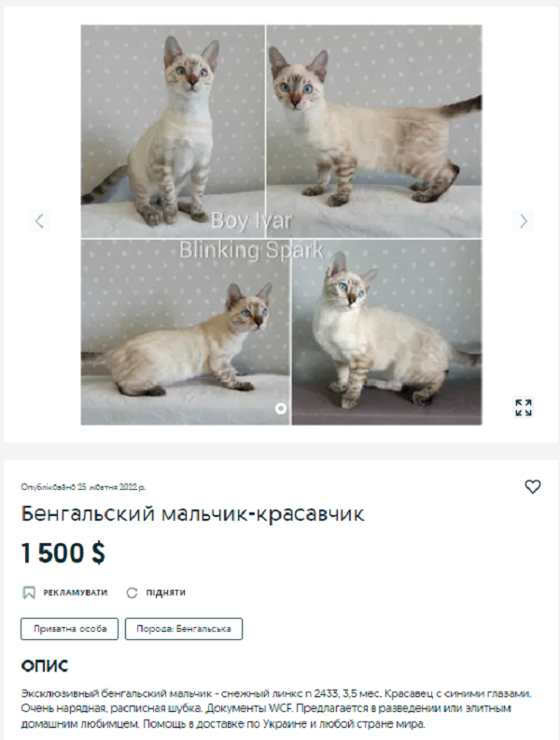560x740 pixels.
Task: Add listing to favorites with heart icon
Action: 533,486
